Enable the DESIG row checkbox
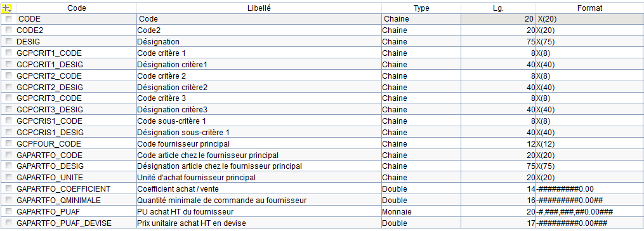This screenshot has width=644, height=231. pos(9,41)
